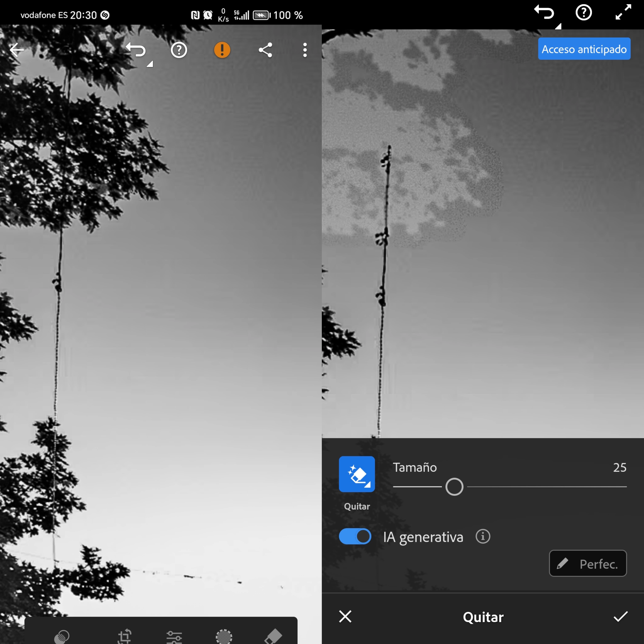The height and width of the screenshot is (644, 644).
Task: Expand the blue Quitar tool selector
Action: coord(357,474)
